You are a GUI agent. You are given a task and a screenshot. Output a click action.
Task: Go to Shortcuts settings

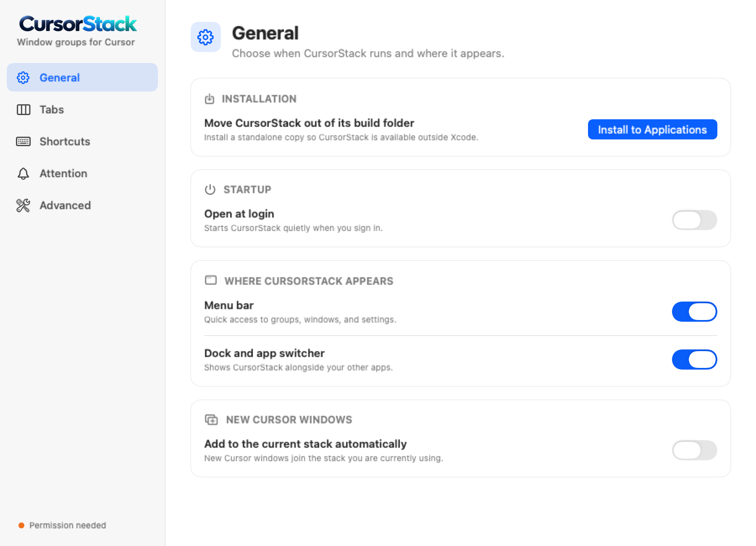coord(82,142)
